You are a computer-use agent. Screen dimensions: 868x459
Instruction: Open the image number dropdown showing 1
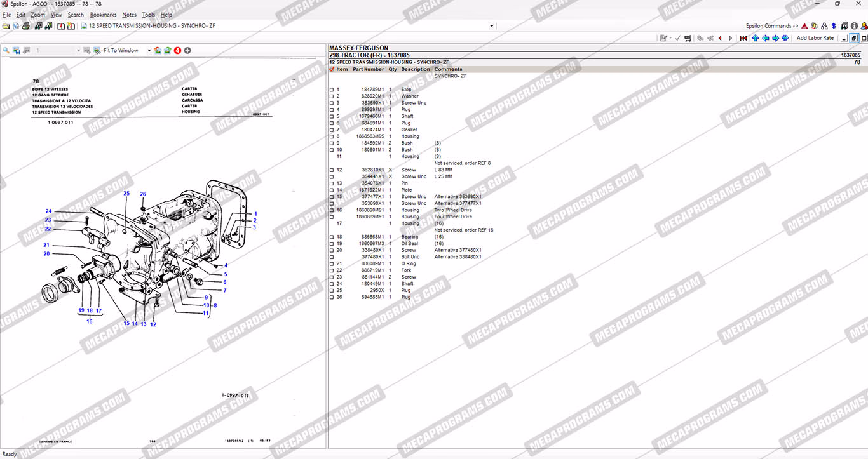tap(79, 50)
